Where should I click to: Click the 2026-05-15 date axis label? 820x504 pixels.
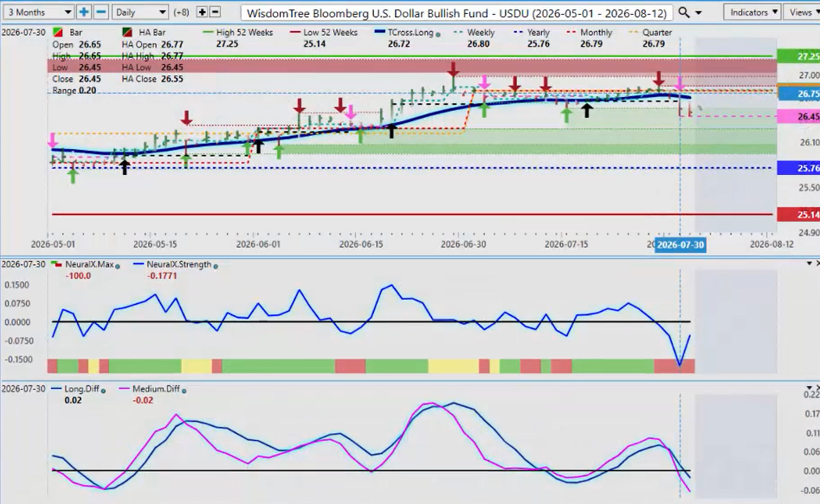click(x=155, y=244)
